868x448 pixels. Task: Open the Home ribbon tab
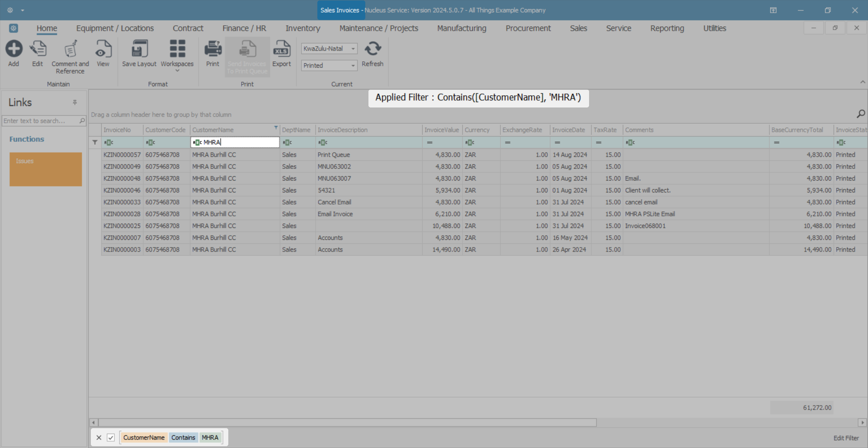[x=47, y=28]
